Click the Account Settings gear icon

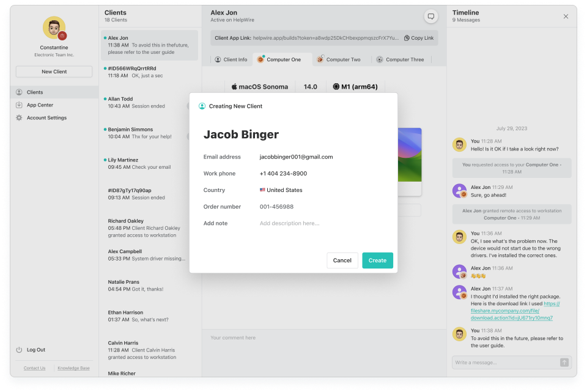pyautogui.click(x=19, y=117)
